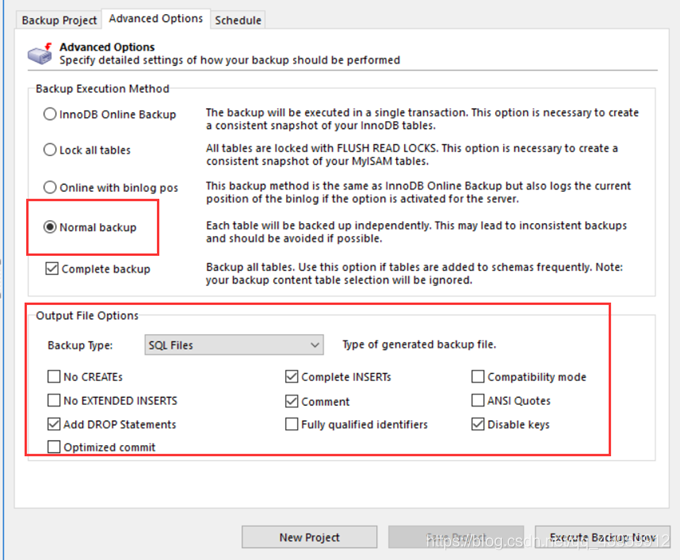Click the New Project button
Viewport: 680px width, 560px height.
click(309, 537)
